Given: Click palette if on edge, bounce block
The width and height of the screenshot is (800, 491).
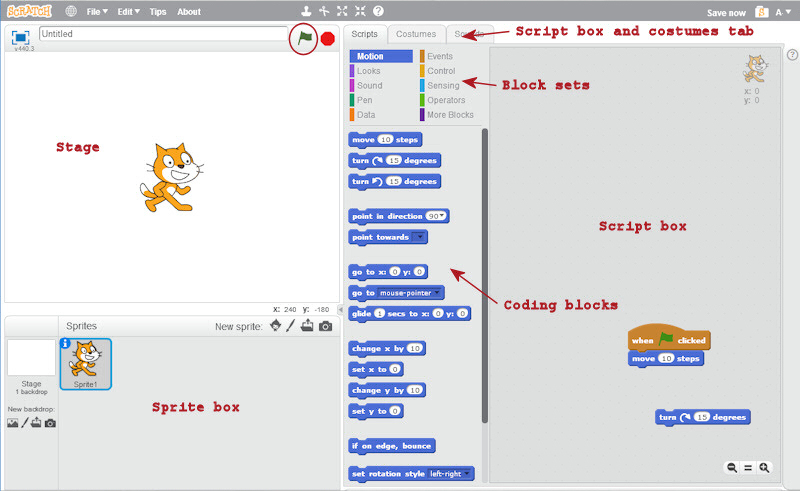Looking at the screenshot, I should click(x=392, y=446).
